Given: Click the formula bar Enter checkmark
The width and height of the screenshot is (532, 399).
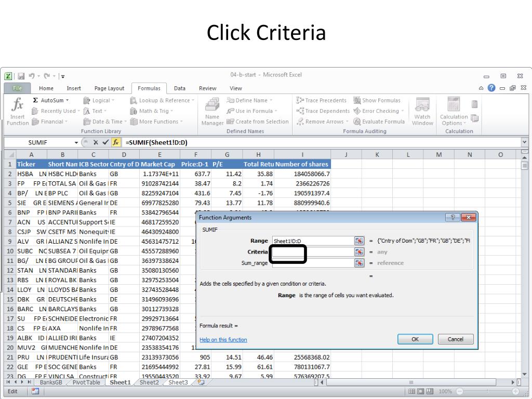Looking at the screenshot, I should pos(105,142).
